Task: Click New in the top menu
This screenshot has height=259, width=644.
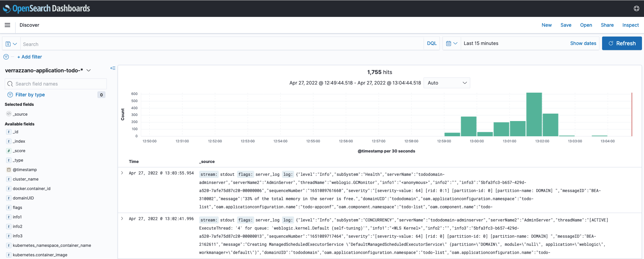Action: [x=547, y=25]
